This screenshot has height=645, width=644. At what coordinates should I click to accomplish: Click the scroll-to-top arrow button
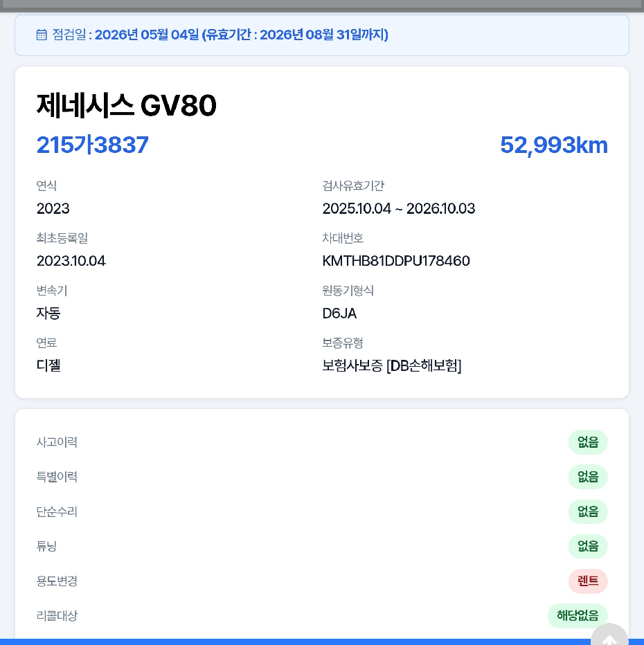(609, 635)
